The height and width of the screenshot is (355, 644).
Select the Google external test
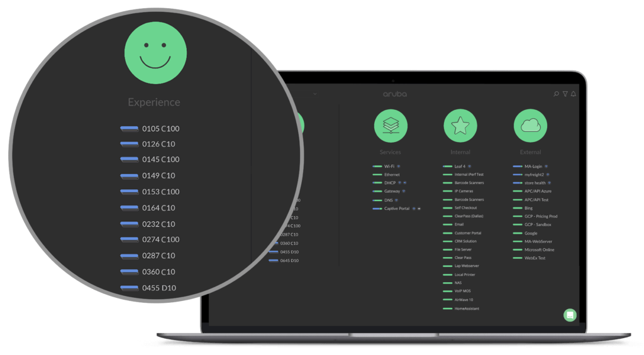(525, 233)
